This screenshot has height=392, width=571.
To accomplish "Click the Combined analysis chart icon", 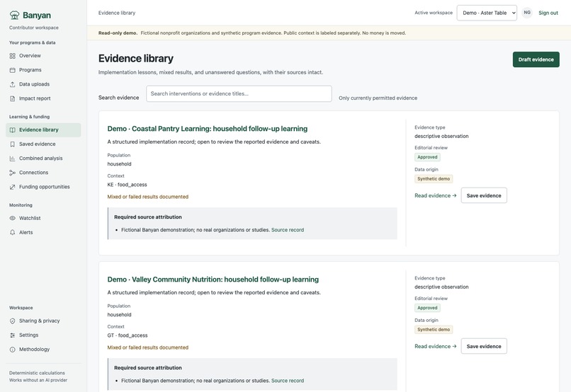I will click(12, 158).
